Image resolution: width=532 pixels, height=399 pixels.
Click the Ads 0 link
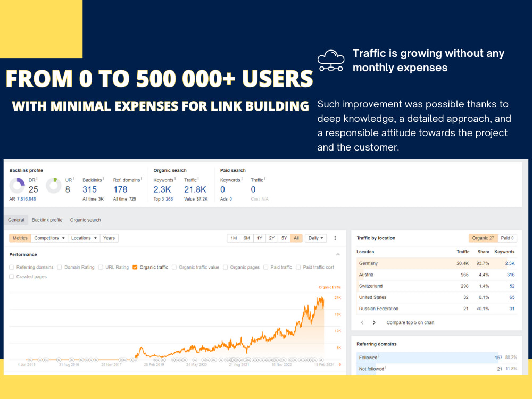pos(231,199)
